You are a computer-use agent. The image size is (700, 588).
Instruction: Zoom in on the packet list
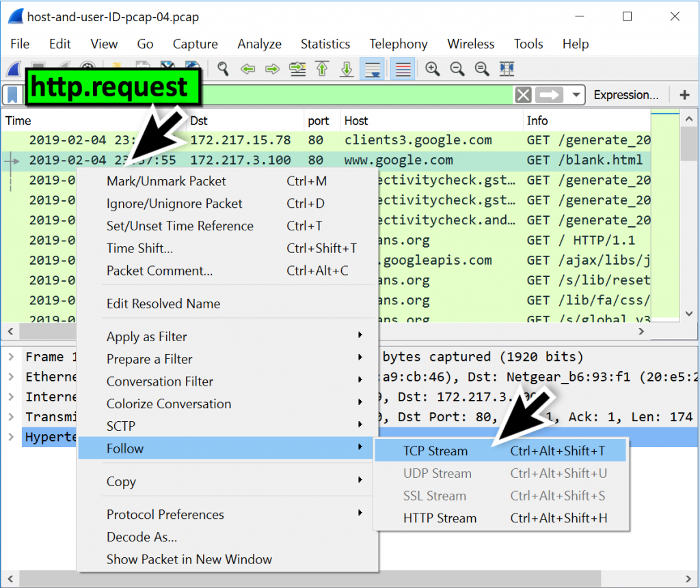tap(432, 68)
